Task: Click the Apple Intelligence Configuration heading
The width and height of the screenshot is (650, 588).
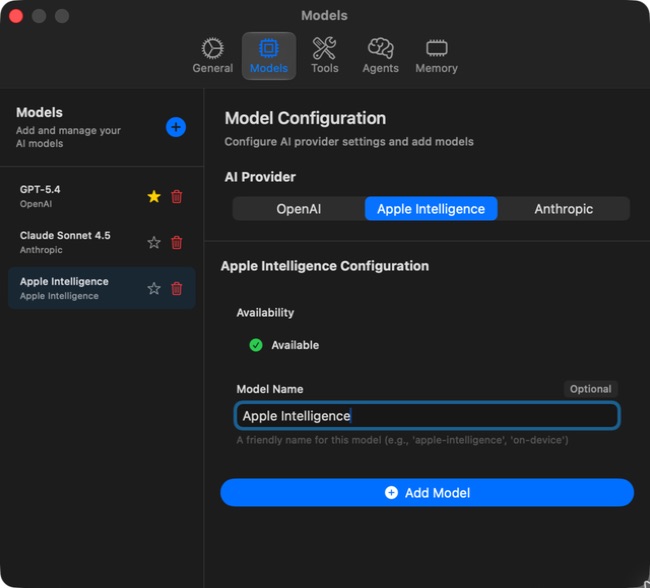Action: coord(325,266)
